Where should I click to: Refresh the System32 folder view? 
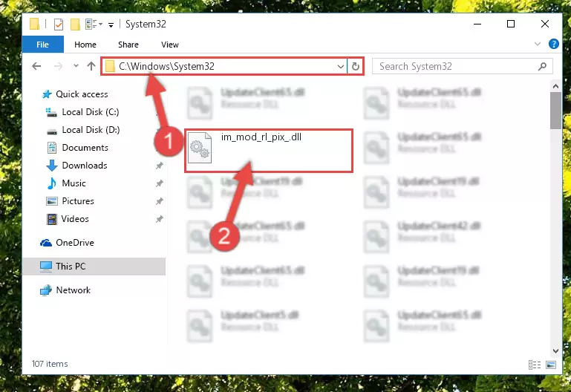356,67
